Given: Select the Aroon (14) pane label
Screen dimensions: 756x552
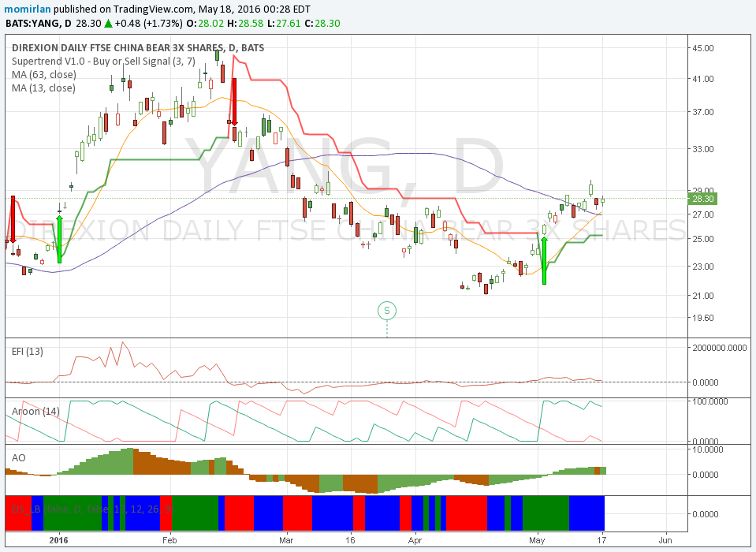Looking at the screenshot, I should [x=35, y=411].
